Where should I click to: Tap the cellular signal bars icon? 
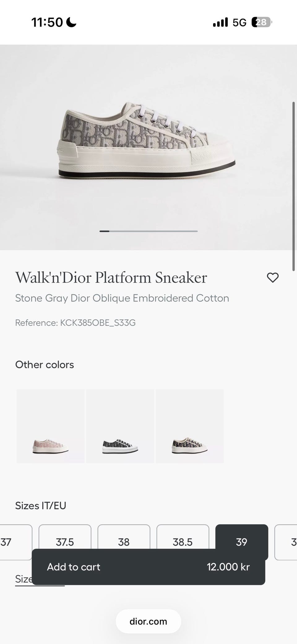(220, 22)
